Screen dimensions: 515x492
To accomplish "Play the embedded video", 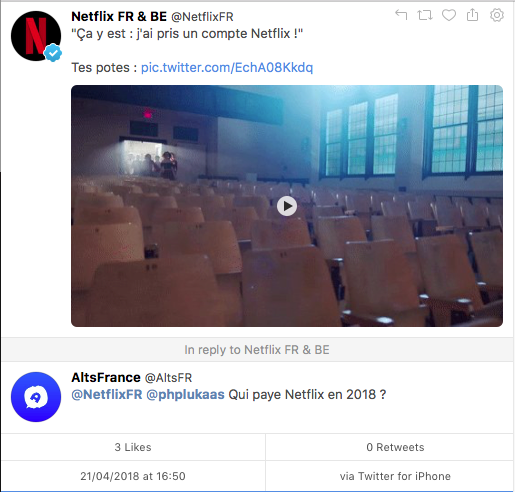I will point(287,206).
